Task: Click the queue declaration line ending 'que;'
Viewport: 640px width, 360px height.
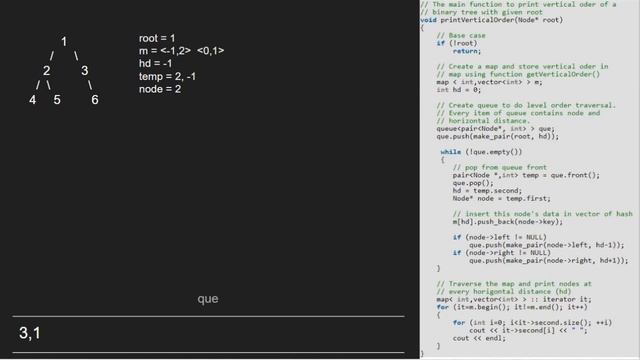Action: 496,129
